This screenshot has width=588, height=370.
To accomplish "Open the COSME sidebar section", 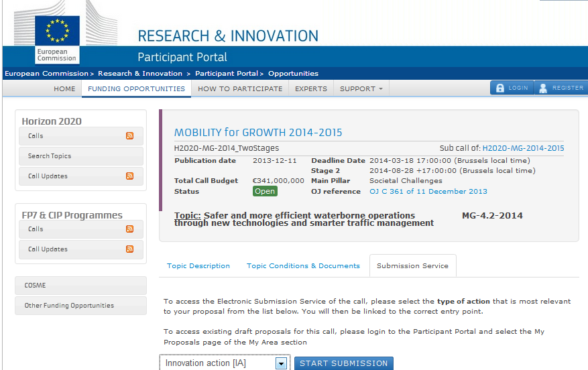I will pos(80,286).
